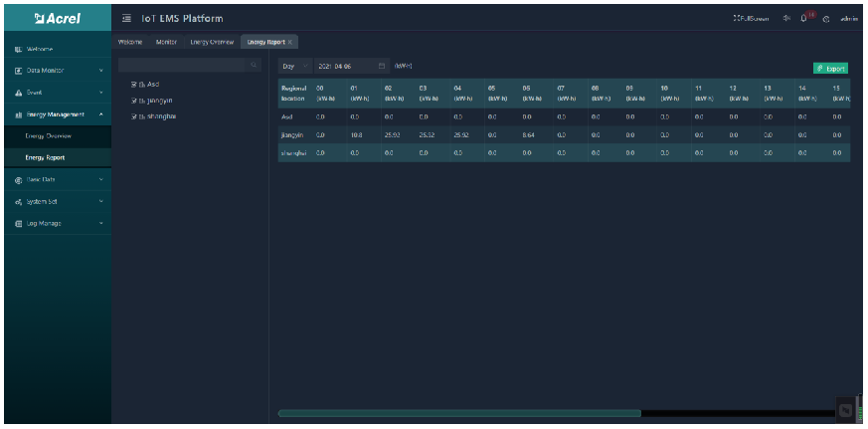Click the 15 (kW·h) column header
868x429 pixels.
840,94
